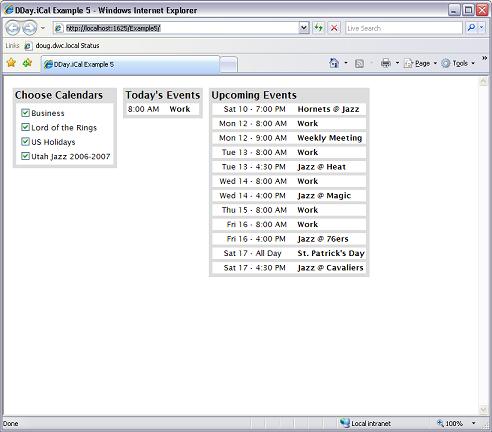Go to the Home page icon
The width and height of the screenshot is (492, 432).
point(334,63)
